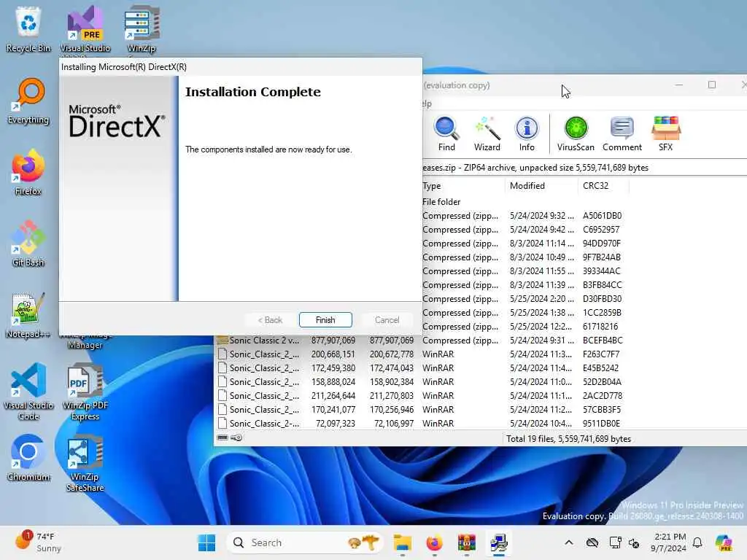747x560 pixels.
Task: Open the Copilot Preview icon in the taskbar
Action: pyautogui.click(x=724, y=542)
